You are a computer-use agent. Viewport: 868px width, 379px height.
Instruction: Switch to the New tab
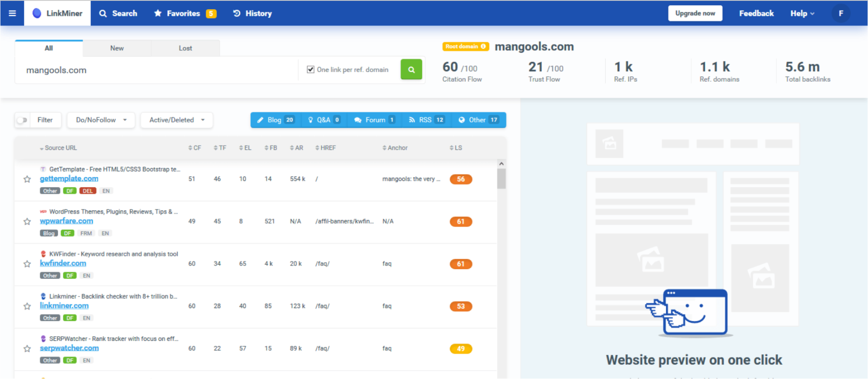pyautogui.click(x=117, y=48)
